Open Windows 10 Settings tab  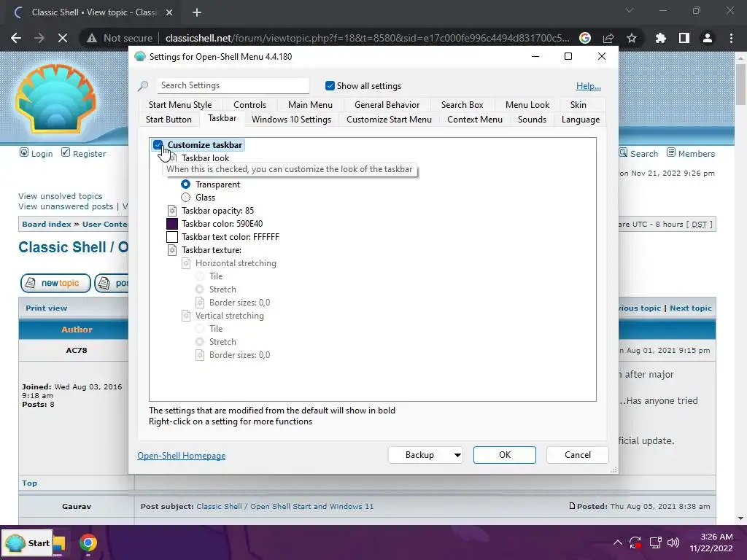pos(291,120)
